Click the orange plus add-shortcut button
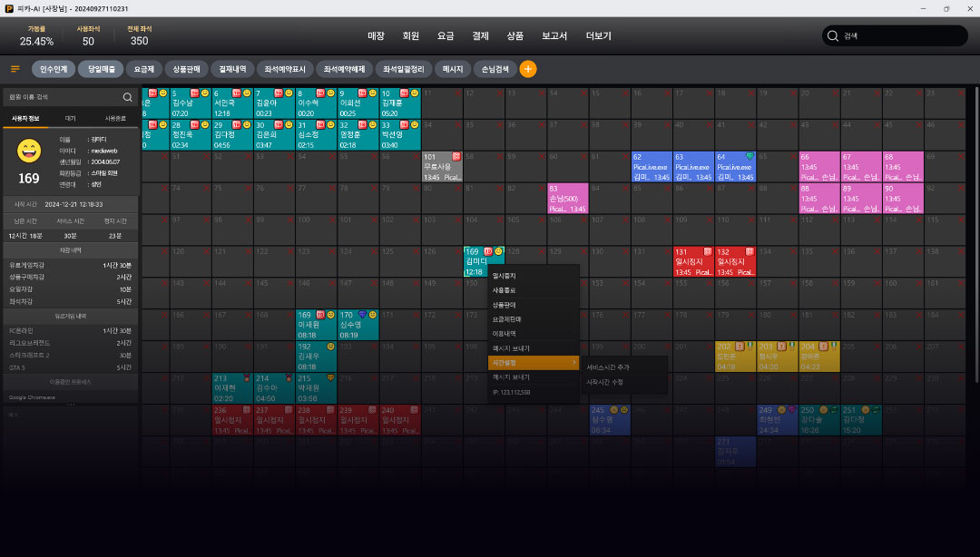The height and width of the screenshot is (557, 980). (527, 69)
